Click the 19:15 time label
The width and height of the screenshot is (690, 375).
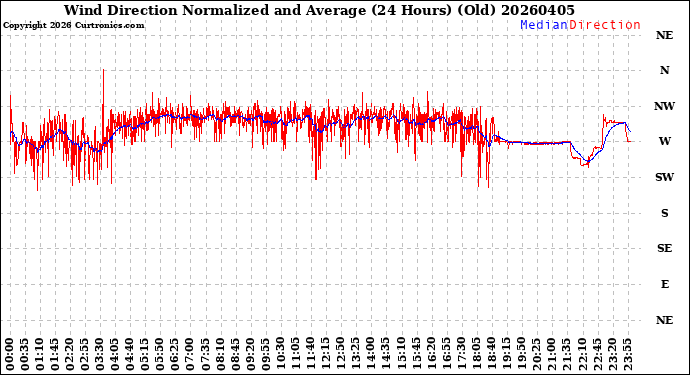(506, 354)
